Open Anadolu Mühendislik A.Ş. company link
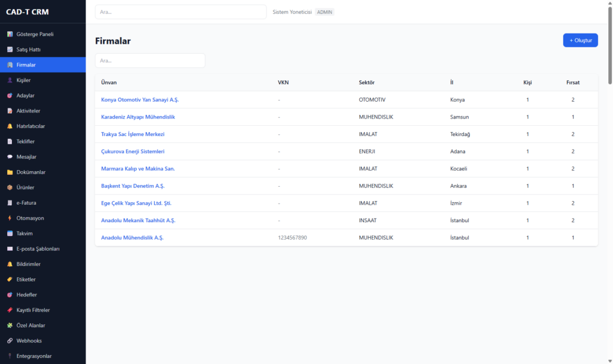The width and height of the screenshot is (613, 364). [132, 237]
